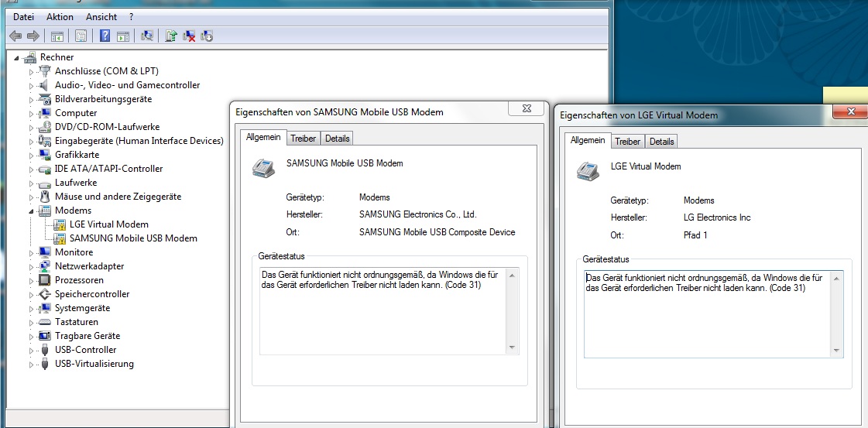
Task: Click the DVD/CD-ROM-Laufwerke drive icon
Action: tap(45, 127)
